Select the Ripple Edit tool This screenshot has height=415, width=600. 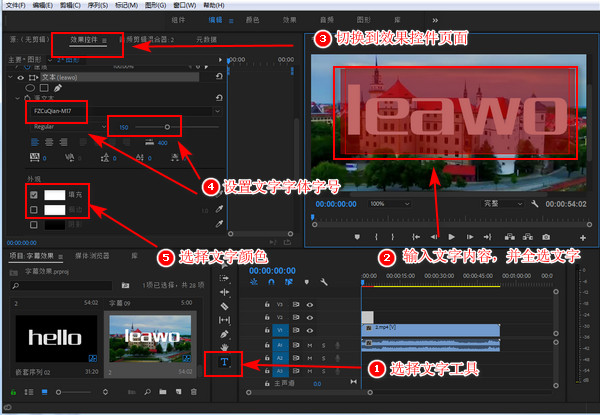[x=224, y=292]
